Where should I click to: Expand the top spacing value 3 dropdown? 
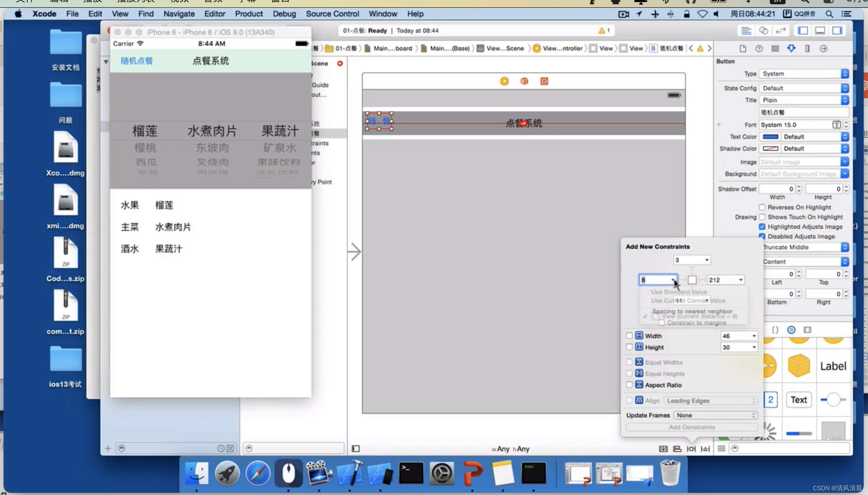click(706, 260)
